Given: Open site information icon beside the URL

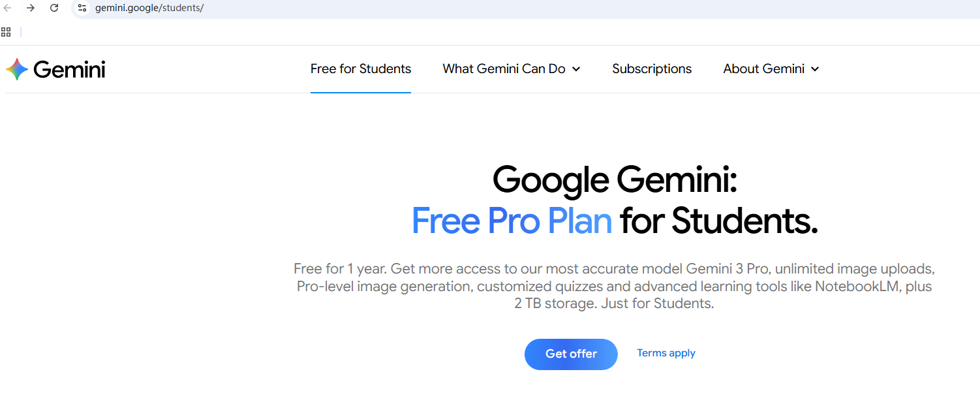Looking at the screenshot, I should point(82,8).
